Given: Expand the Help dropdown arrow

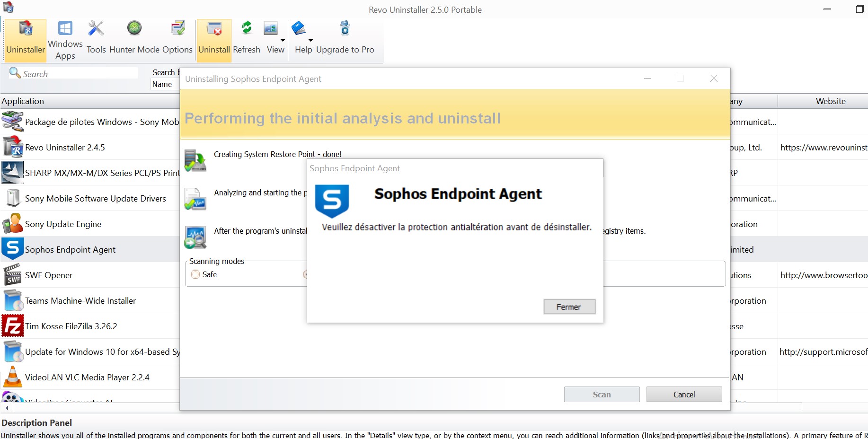Looking at the screenshot, I should (x=310, y=40).
